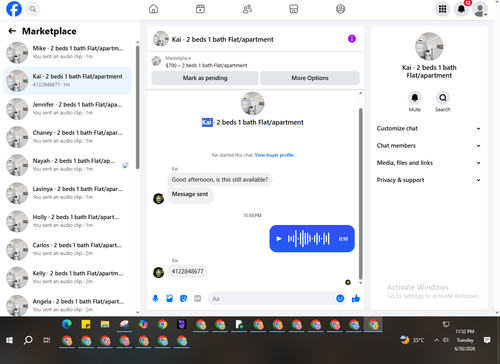500x364 pixels.
Task: Open Windows taskbar search
Action: coord(28,340)
